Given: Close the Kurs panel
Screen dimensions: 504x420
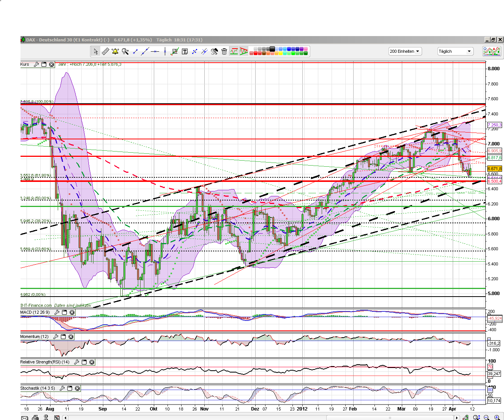Looking at the screenshot, I should (x=51, y=65).
